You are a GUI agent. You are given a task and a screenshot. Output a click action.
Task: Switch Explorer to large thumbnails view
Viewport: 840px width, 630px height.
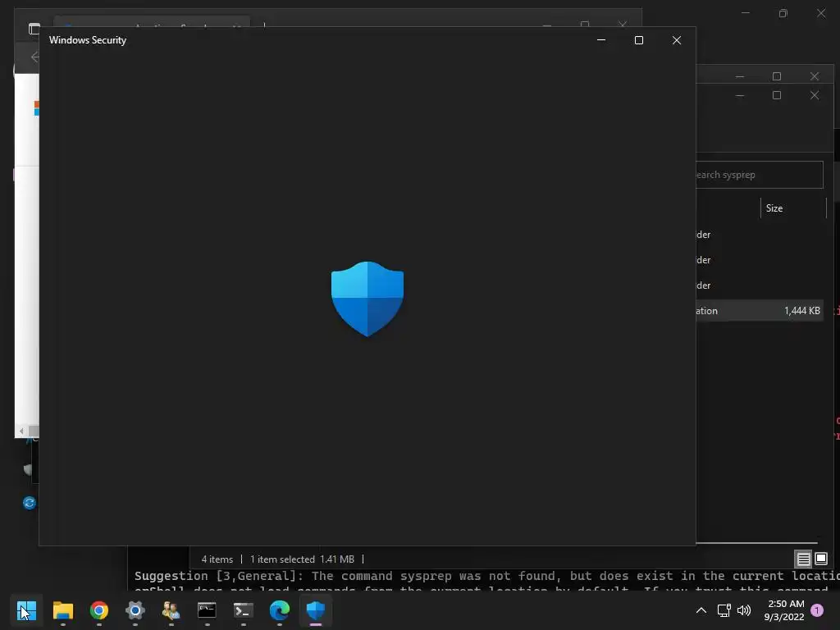pyautogui.click(x=820, y=559)
